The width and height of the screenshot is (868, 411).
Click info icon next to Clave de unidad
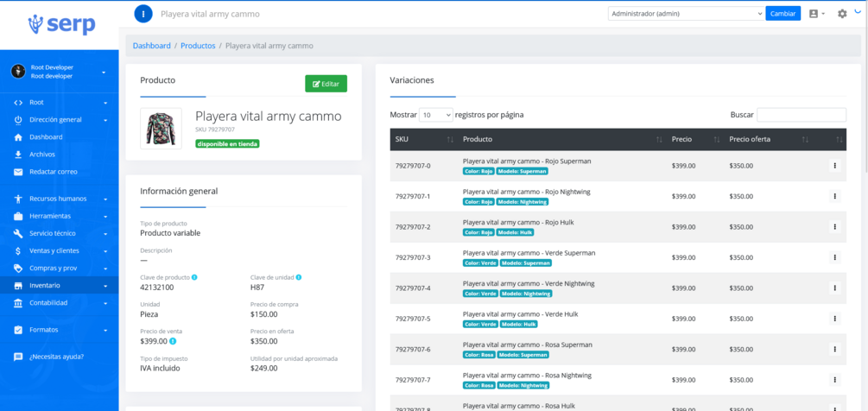(x=298, y=277)
